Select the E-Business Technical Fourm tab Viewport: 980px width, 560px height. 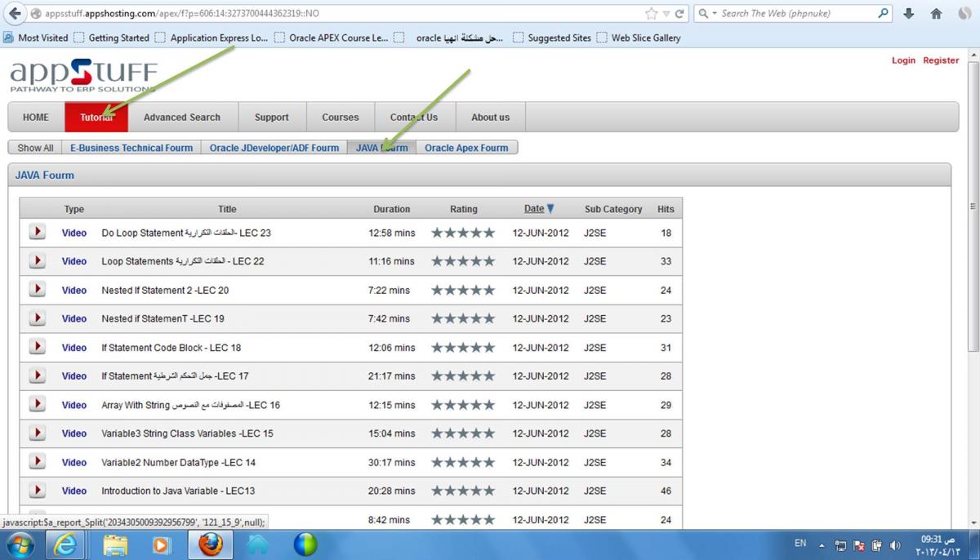(131, 148)
